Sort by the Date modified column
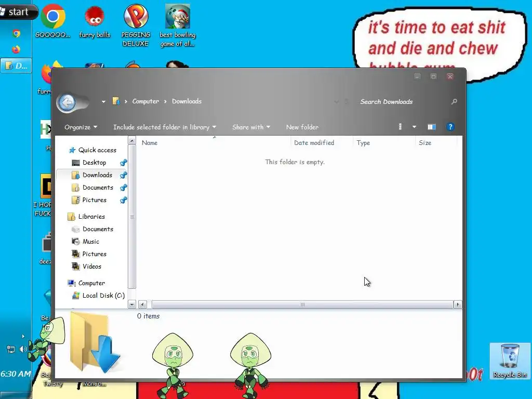This screenshot has height=399, width=532. pyautogui.click(x=322, y=143)
